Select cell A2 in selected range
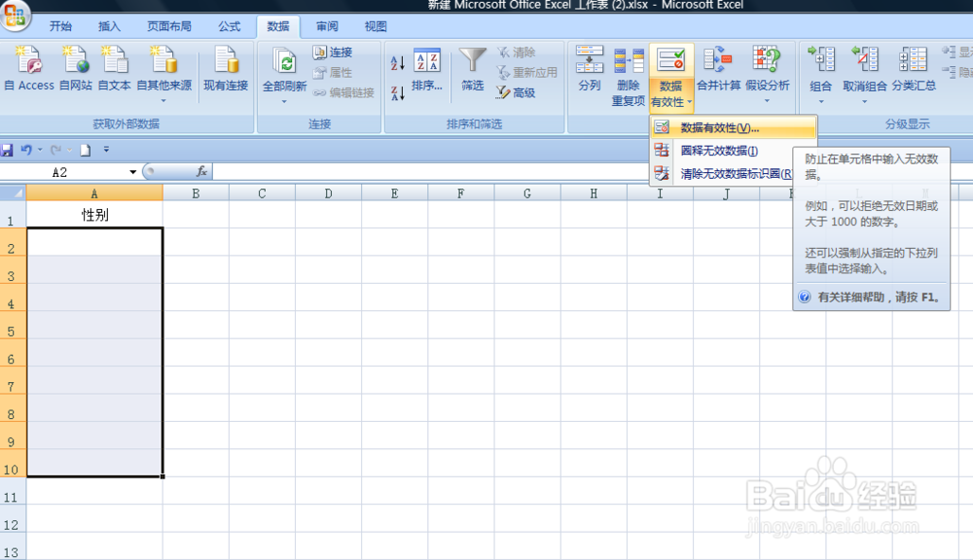 pos(94,242)
